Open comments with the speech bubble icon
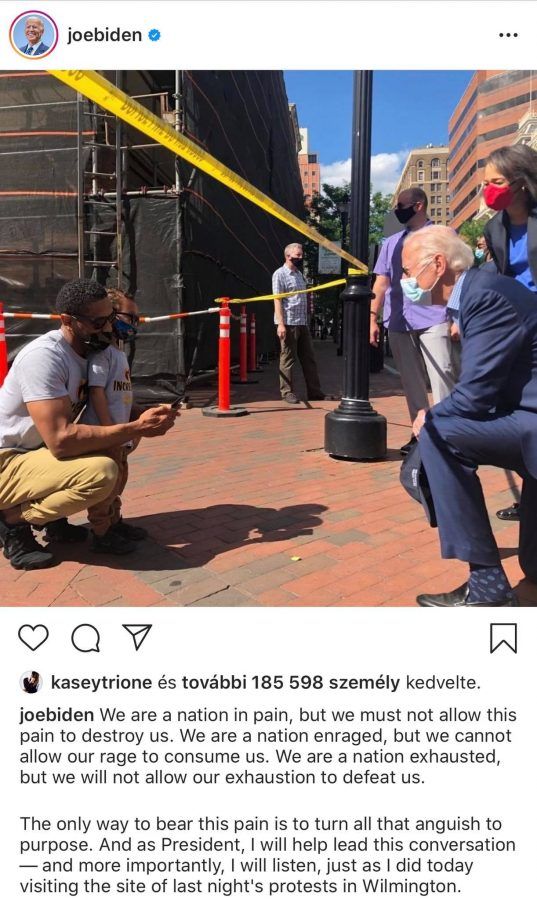537x900 pixels. pos(85,638)
